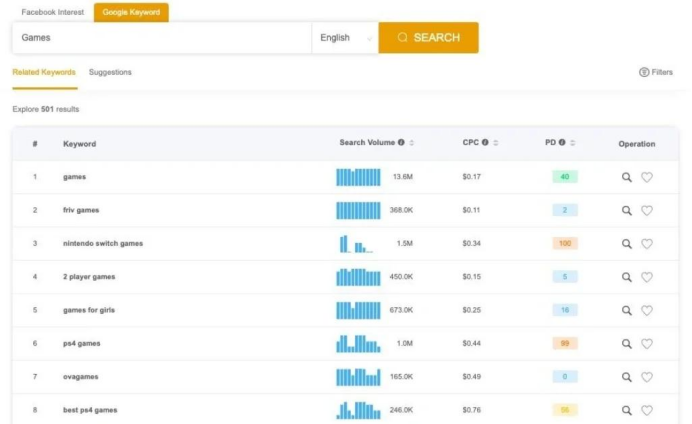Click the green PD badge showing 40
The width and height of the screenshot is (692, 424).
point(564,177)
